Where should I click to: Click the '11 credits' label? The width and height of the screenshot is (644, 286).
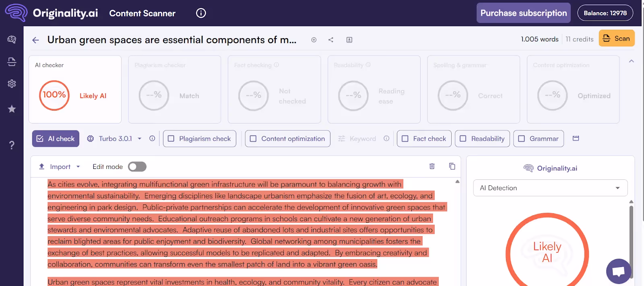580,39
